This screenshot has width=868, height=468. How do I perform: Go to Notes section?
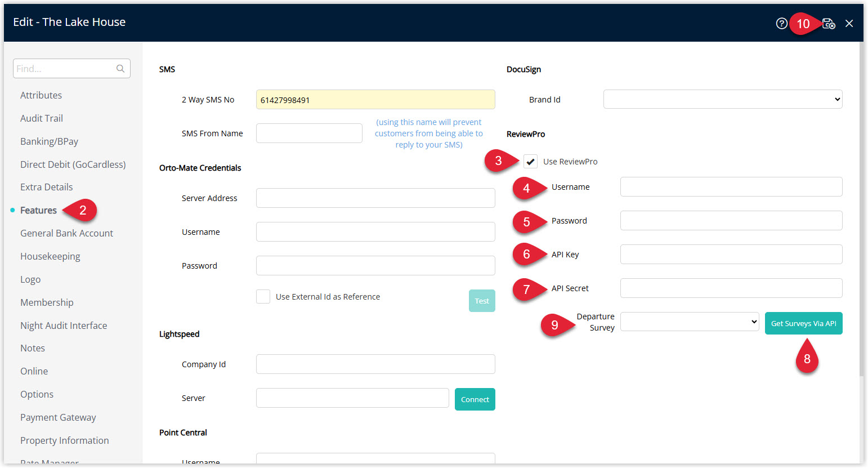click(33, 348)
